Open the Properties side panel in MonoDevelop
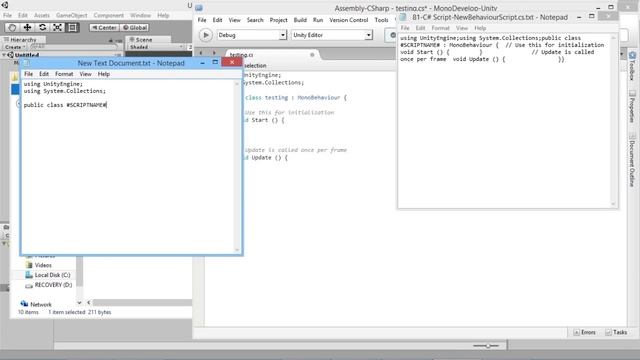Screen dimensions: 640x360 pyautogui.click(x=632, y=106)
